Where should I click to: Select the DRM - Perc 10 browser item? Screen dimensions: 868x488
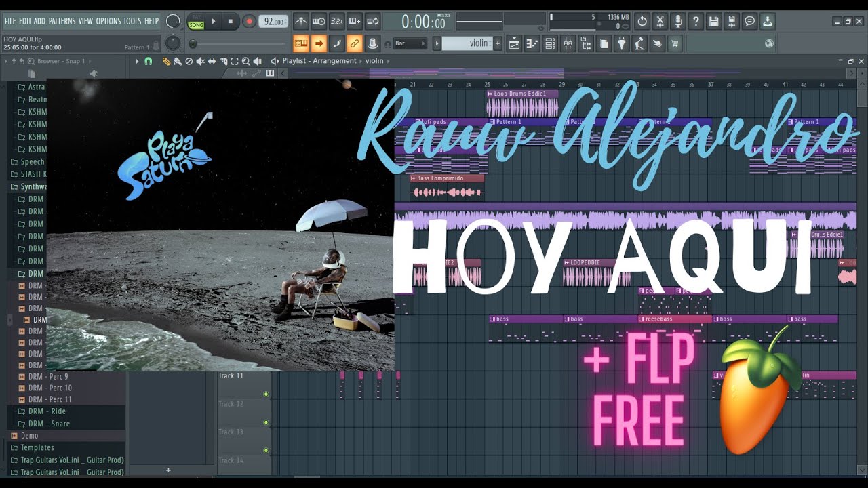[x=50, y=388]
